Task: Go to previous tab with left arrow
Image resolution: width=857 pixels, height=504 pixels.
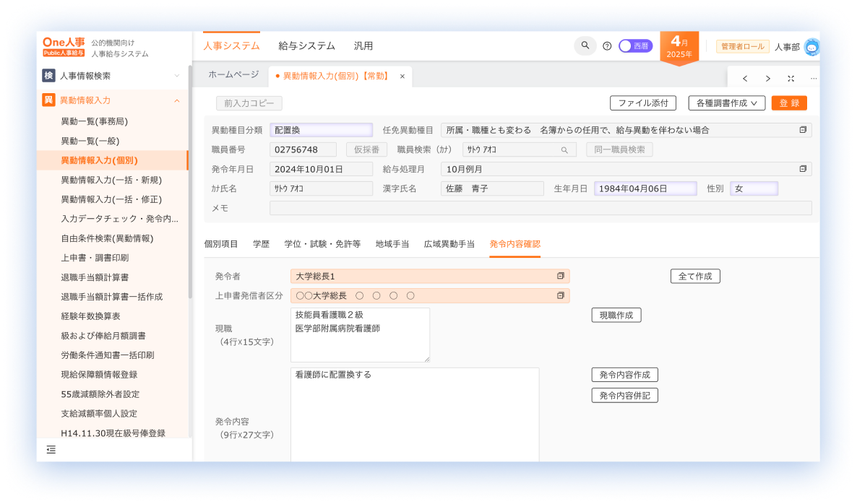Action: tap(745, 79)
